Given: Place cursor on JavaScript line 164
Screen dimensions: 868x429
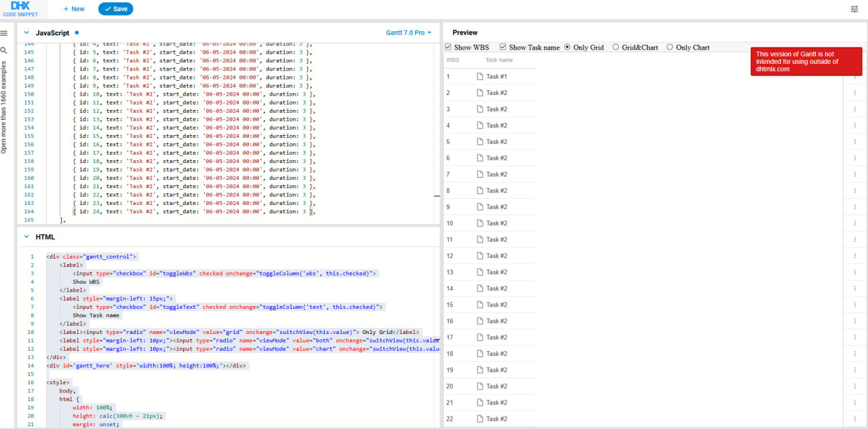Looking at the screenshot, I should 193,212.
